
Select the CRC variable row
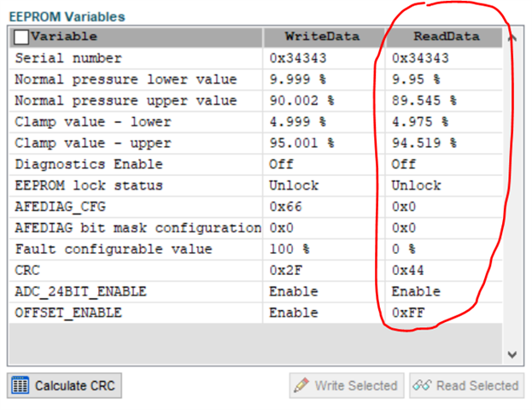[137, 271]
